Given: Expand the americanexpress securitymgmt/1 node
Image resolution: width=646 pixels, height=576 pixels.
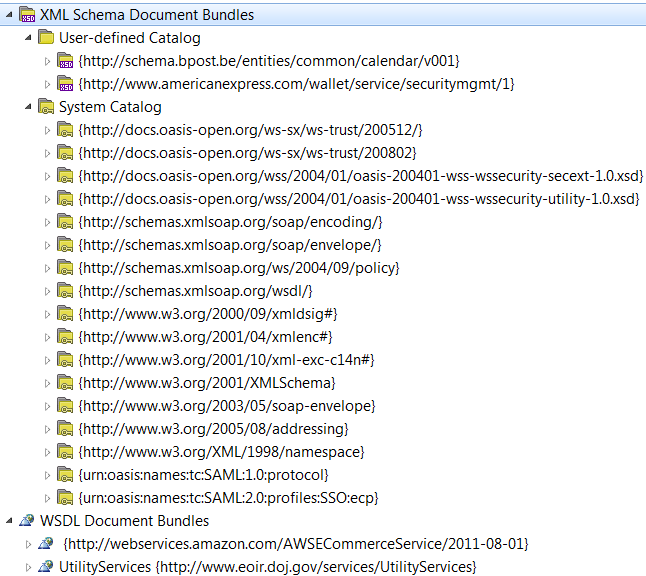Looking at the screenshot, I should click(x=47, y=84).
